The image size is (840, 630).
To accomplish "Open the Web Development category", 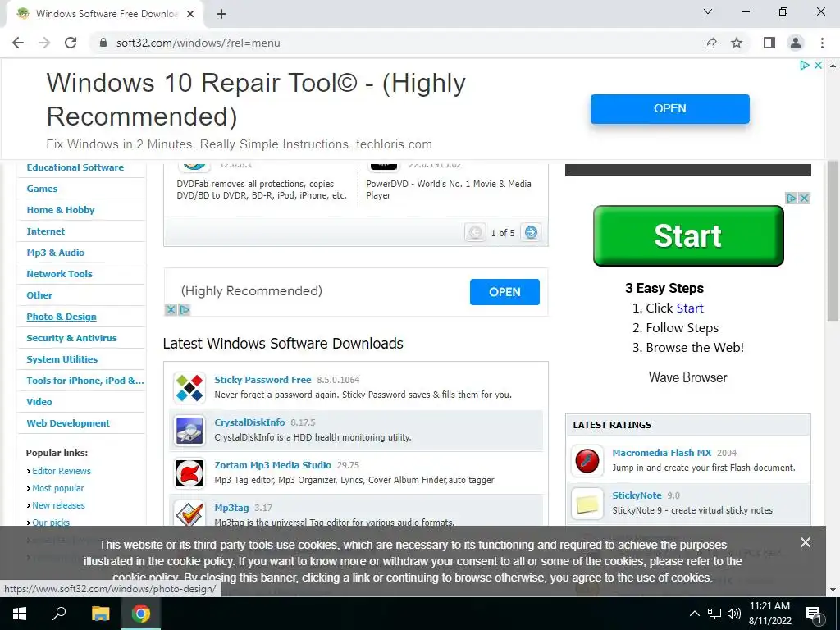I will tap(68, 423).
